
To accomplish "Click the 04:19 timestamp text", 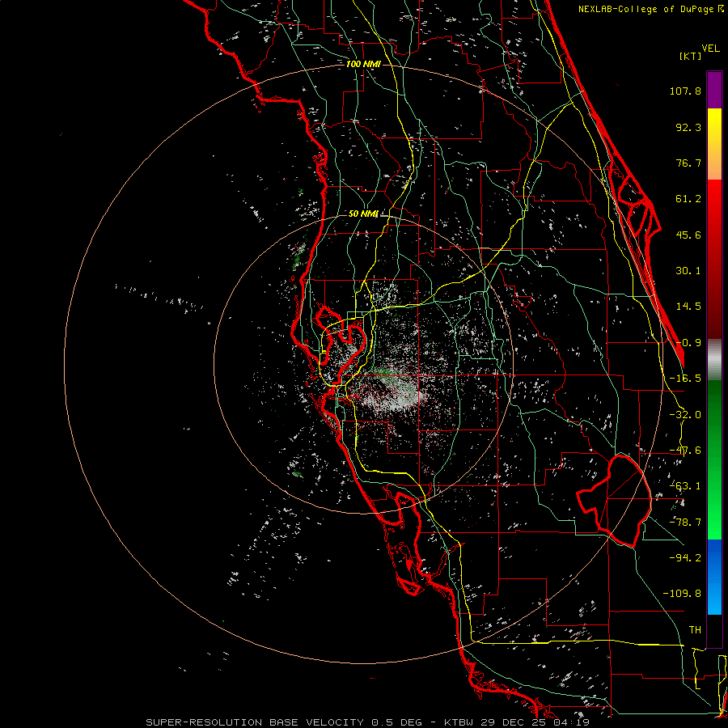I will coord(572,722).
